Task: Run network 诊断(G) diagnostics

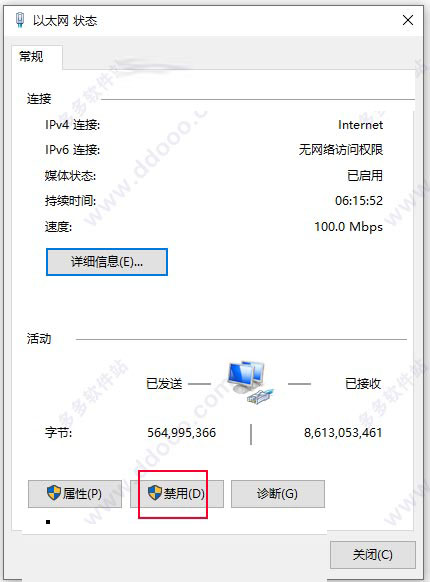Action: tap(278, 494)
